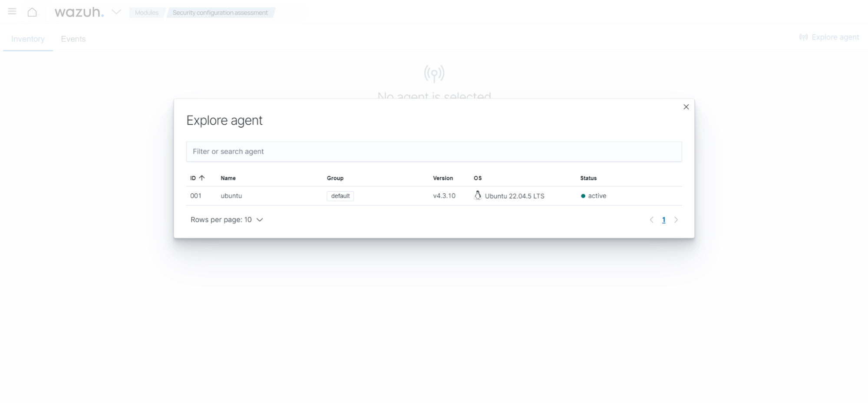Viewport: 868px width, 403px height.
Task: Click the Modules breadcrumb
Action: [146, 13]
